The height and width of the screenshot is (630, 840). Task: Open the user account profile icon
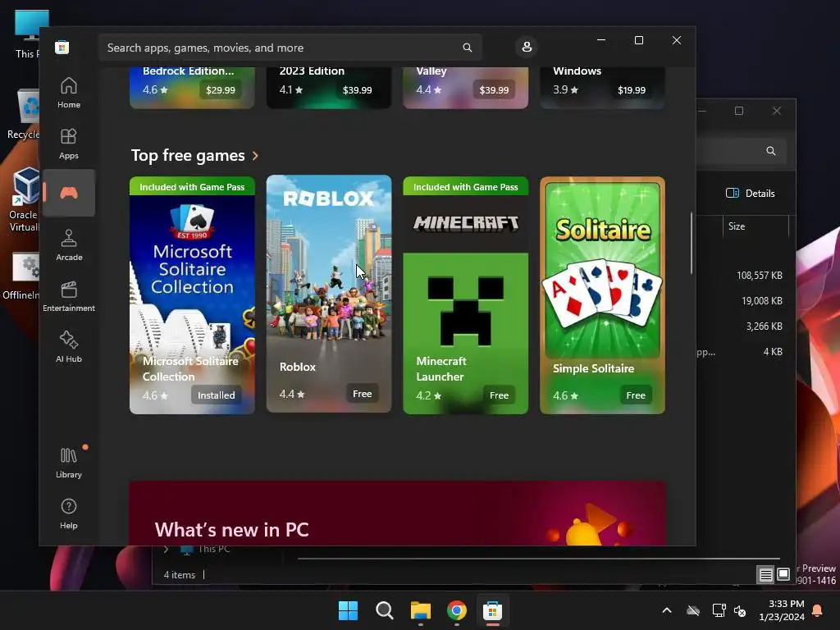coord(527,47)
